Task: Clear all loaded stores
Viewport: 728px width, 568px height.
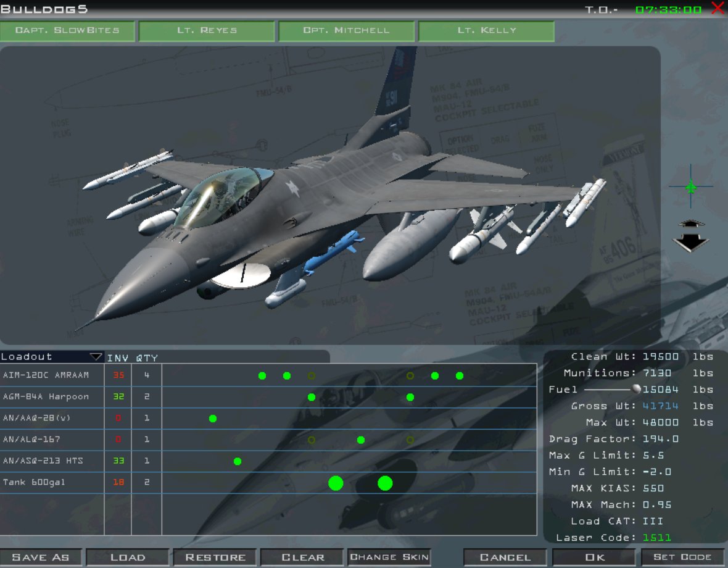Action: coord(302,558)
